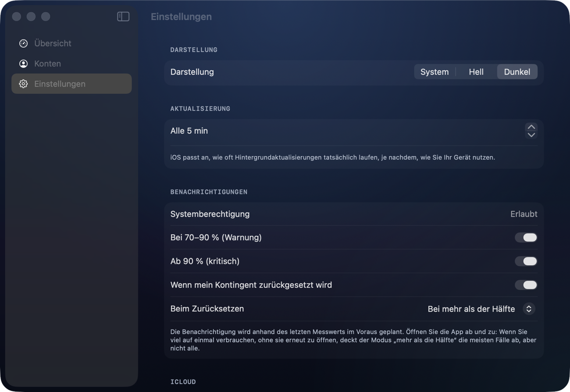Screen dimensions: 570x392
Task: Choose Hell appearance segment
Action: (x=476, y=72)
